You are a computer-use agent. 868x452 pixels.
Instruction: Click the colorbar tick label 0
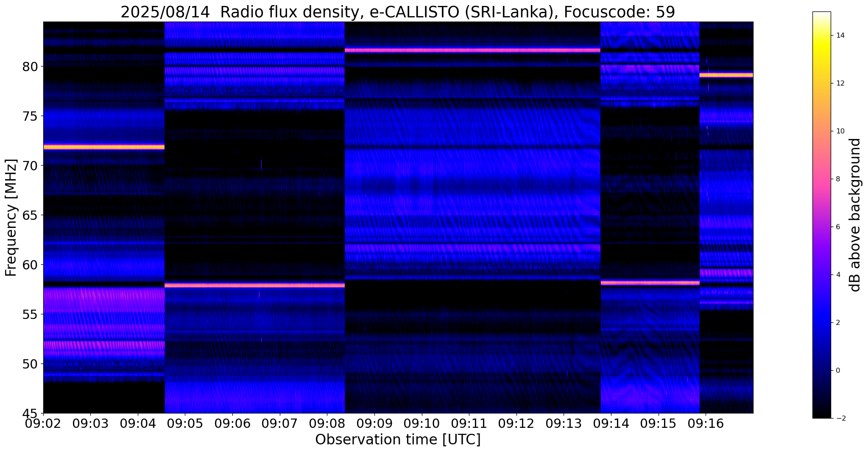click(837, 371)
